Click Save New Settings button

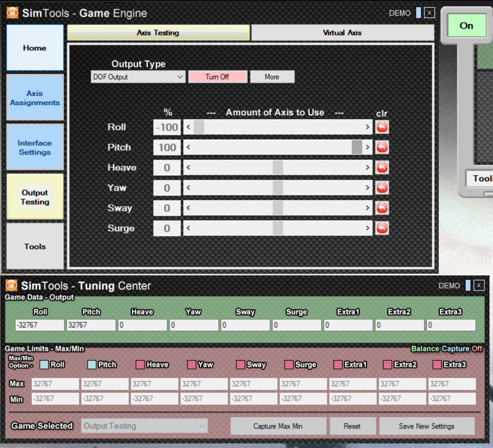click(x=427, y=426)
